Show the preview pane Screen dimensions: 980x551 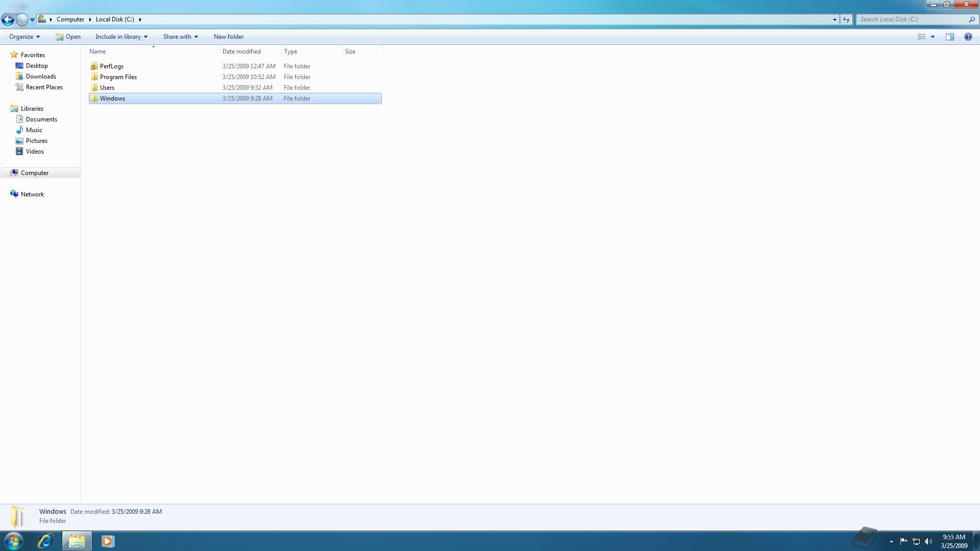click(950, 37)
